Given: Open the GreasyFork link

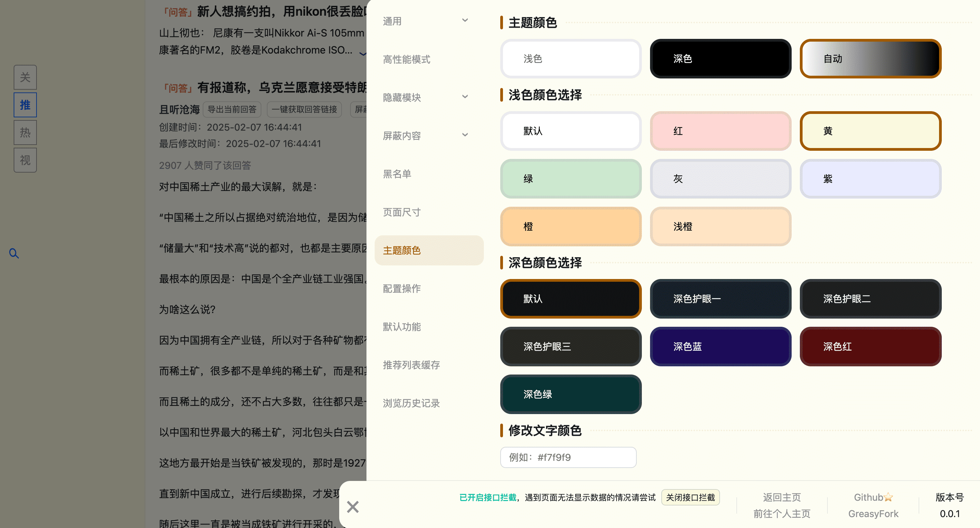Looking at the screenshot, I should coord(873,514).
